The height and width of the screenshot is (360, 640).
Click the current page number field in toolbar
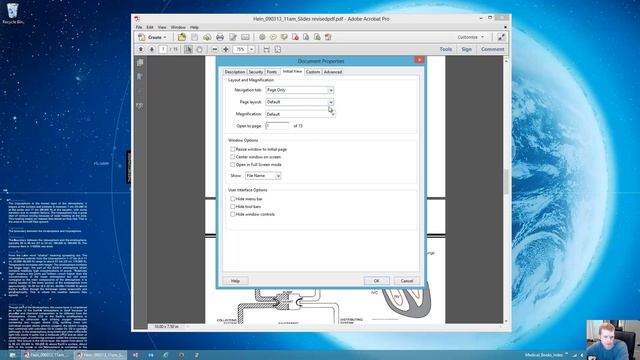[x=163, y=49]
